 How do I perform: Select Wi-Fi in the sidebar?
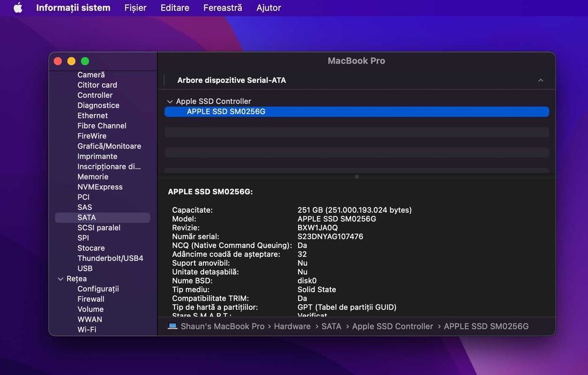point(86,329)
